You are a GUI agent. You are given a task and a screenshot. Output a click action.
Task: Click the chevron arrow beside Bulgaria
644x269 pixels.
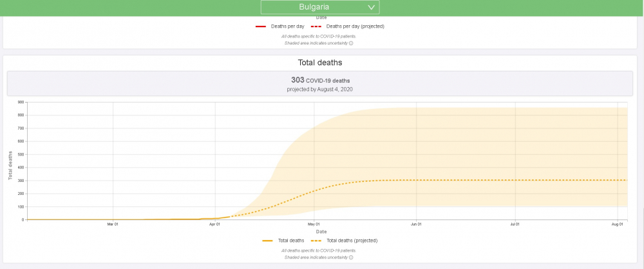point(372,7)
